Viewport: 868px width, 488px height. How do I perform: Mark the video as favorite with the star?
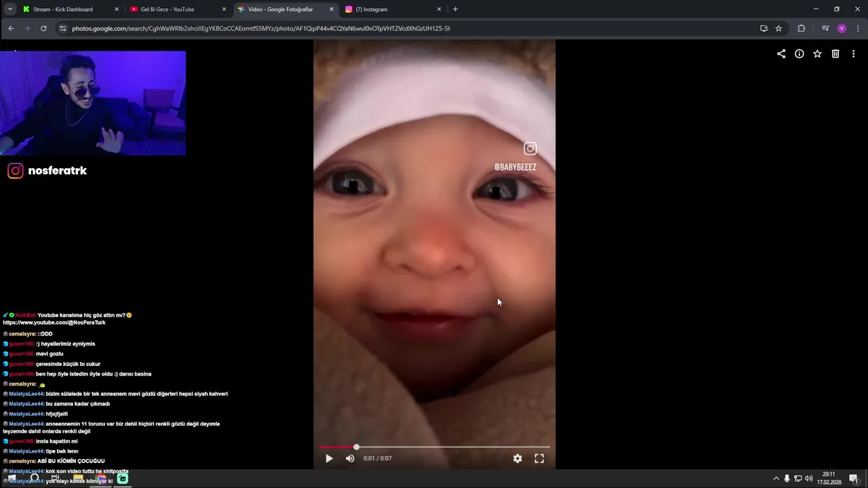817,54
